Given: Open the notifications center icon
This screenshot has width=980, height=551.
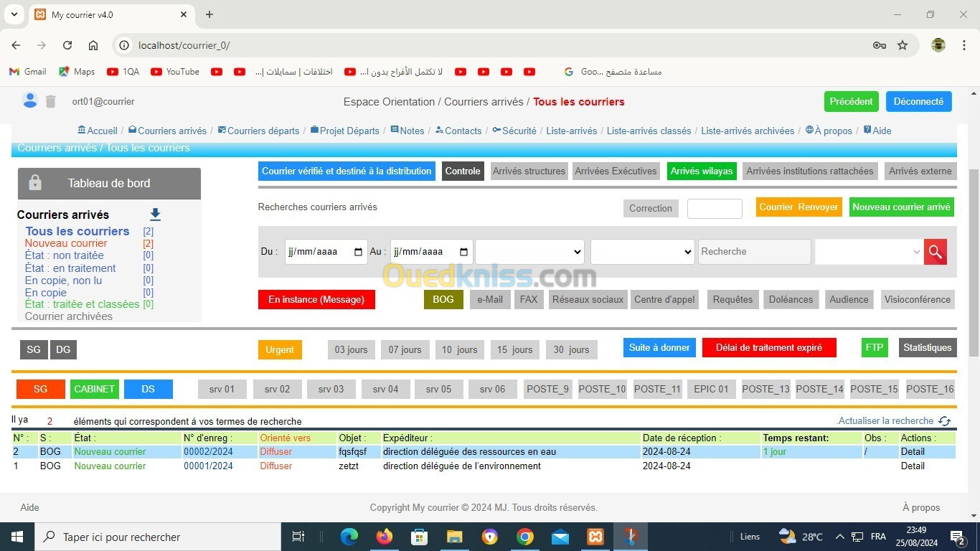Looking at the screenshot, I should coord(958,537).
